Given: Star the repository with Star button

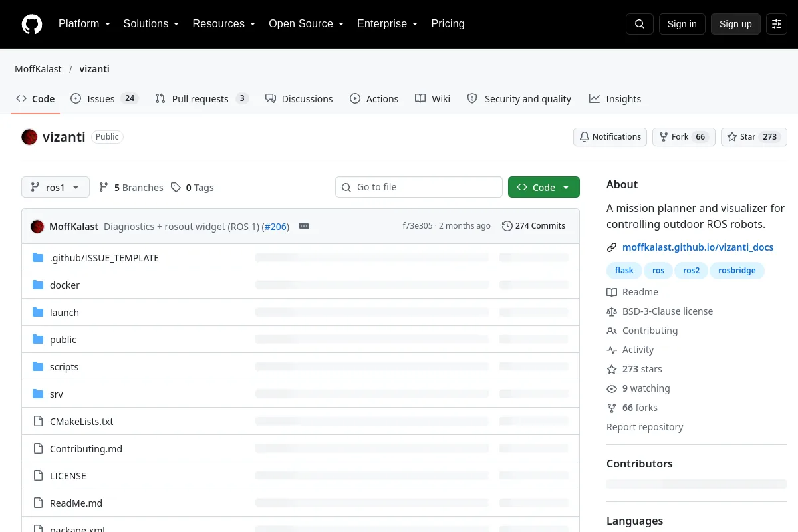Looking at the screenshot, I should (754, 137).
